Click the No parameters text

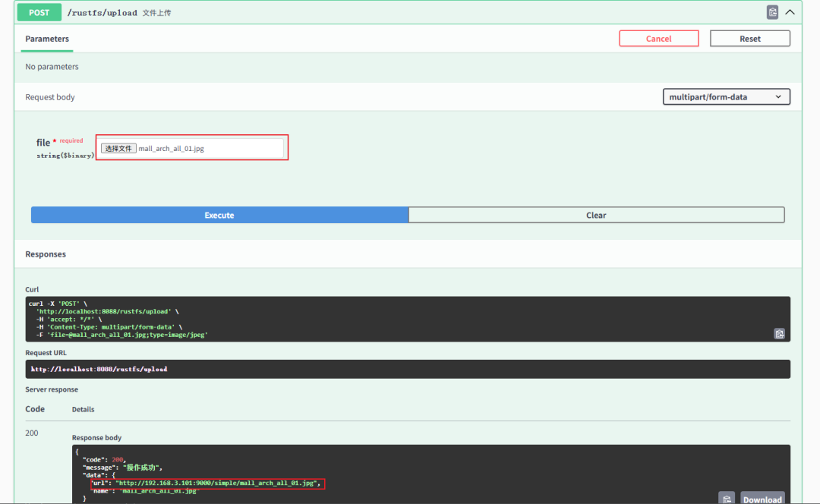point(52,66)
